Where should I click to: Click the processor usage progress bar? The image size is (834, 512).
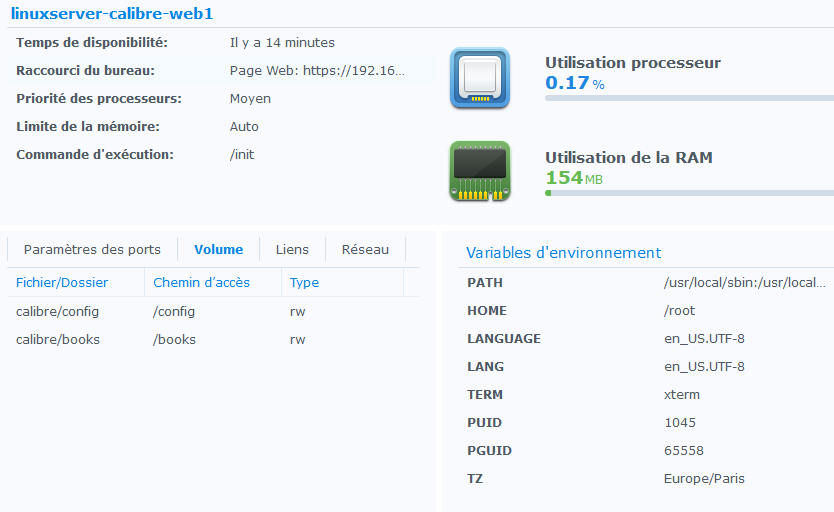[x=689, y=98]
